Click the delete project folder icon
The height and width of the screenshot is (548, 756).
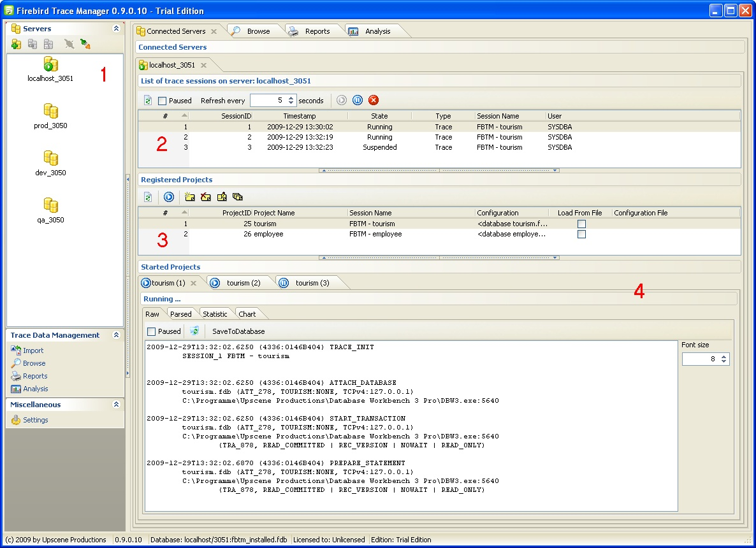(x=206, y=197)
